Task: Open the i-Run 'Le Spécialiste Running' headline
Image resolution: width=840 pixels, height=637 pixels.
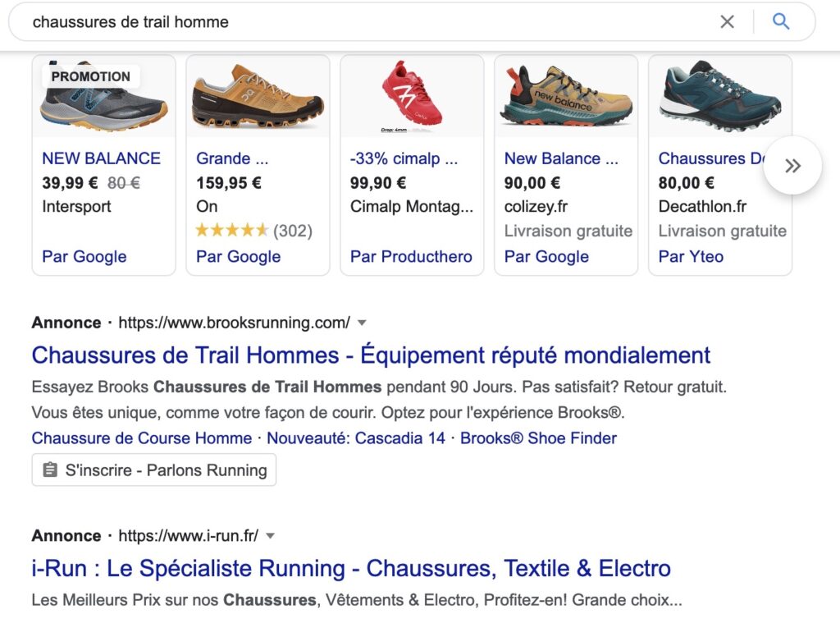Action: click(351, 568)
